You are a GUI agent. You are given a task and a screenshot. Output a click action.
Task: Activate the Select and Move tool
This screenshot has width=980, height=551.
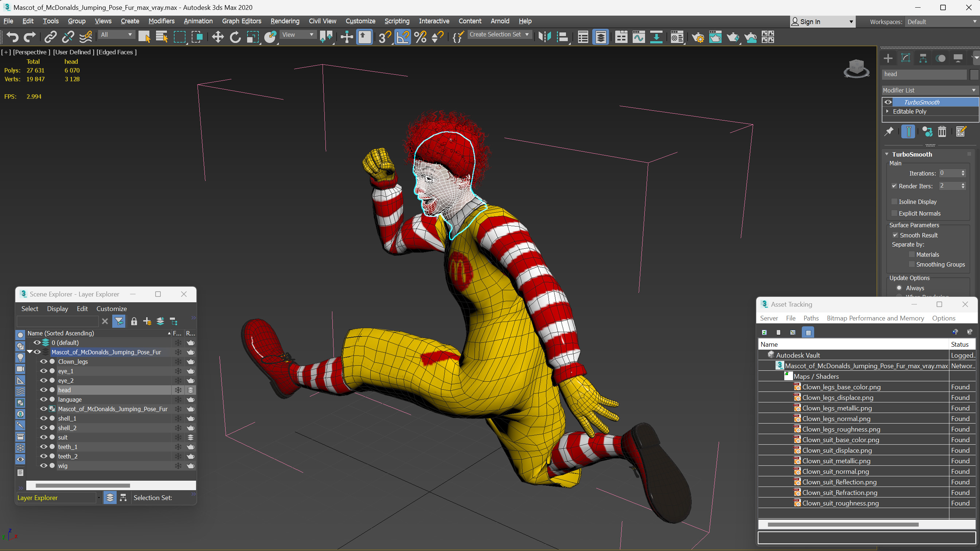coord(218,37)
